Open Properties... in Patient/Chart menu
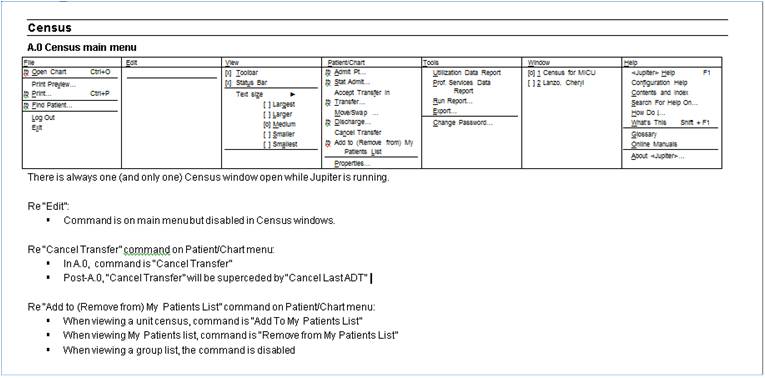This screenshot has width=765, height=378. click(352, 163)
